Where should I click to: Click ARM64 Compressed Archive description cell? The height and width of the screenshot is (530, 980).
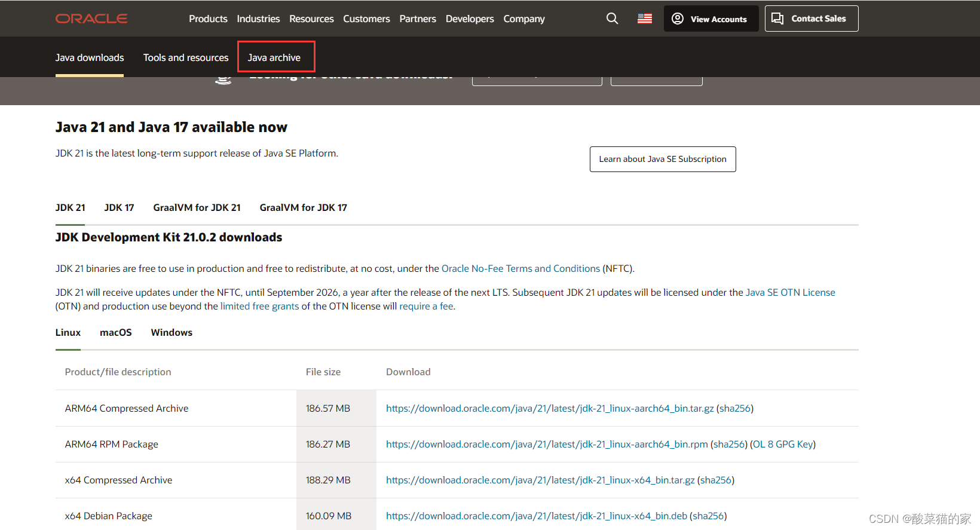tap(176, 408)
